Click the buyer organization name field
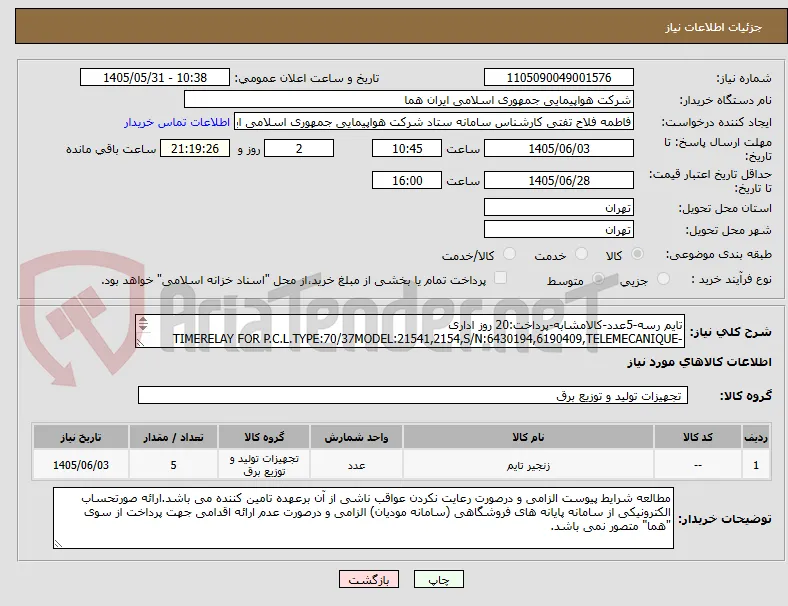Screen dimensions: 788x606 (409, 99)
